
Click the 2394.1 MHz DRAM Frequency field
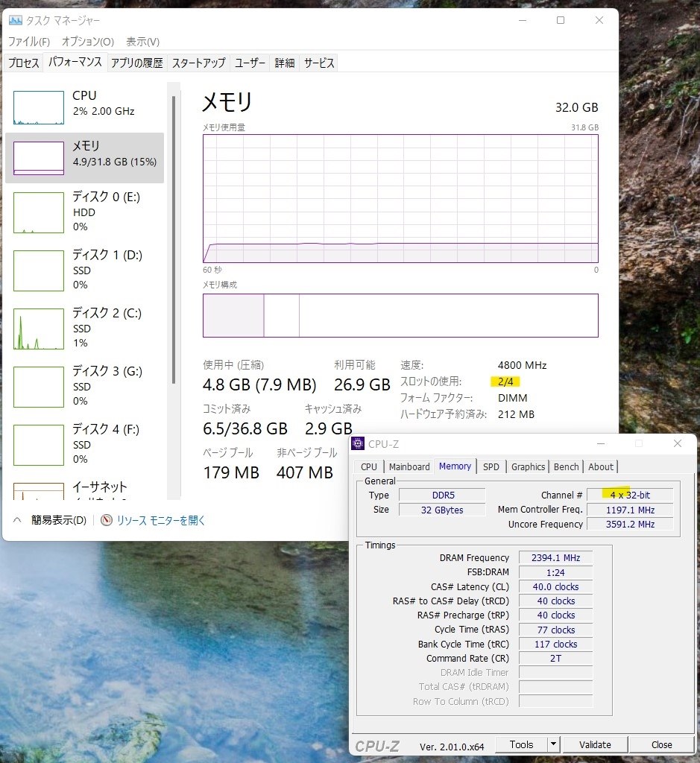point(555,557)
